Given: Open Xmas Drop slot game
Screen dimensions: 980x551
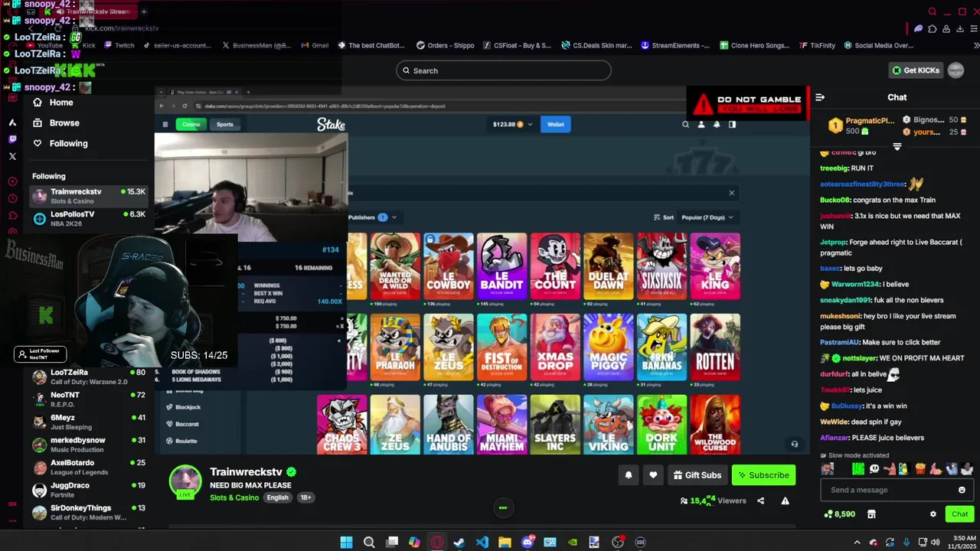Looking at the screenshot, I should coord(555,347).
